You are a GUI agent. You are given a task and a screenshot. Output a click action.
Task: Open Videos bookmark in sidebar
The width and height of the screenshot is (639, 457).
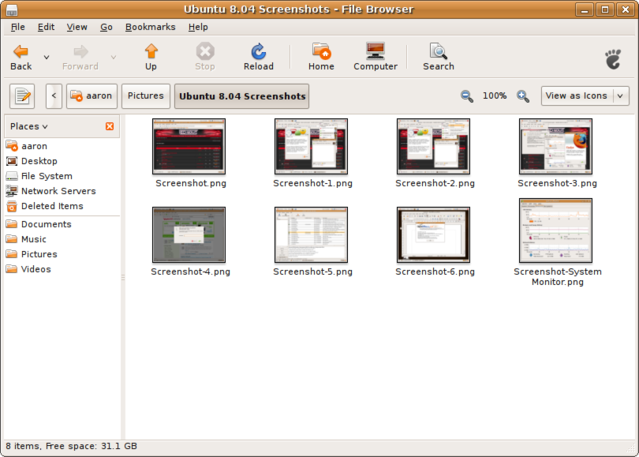62,269
